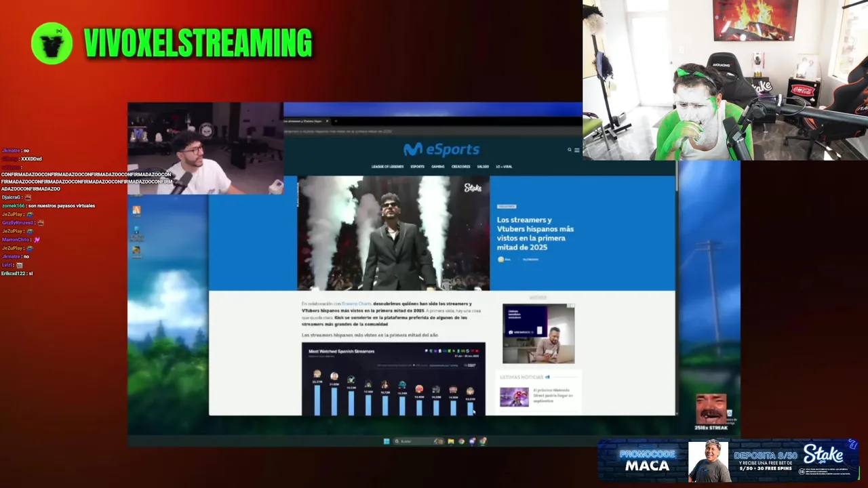Close the browser tab with the X
868x488 pixels.
(x=326, y=121)
